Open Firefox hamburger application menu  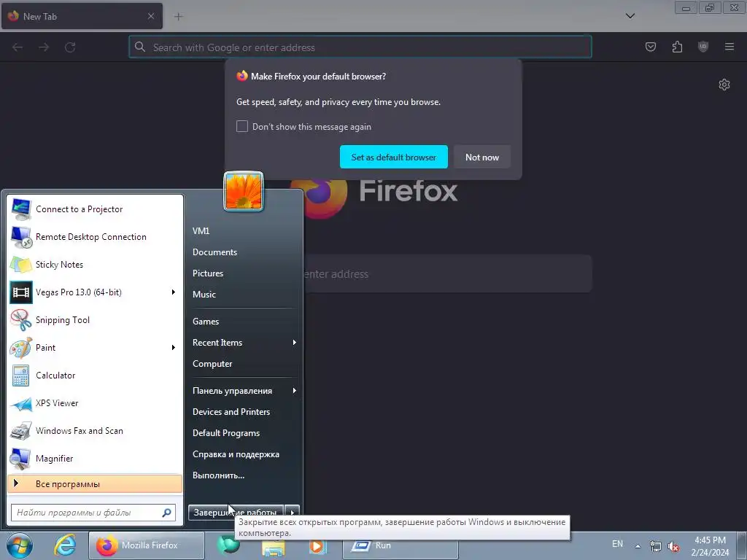coord(729,47)
